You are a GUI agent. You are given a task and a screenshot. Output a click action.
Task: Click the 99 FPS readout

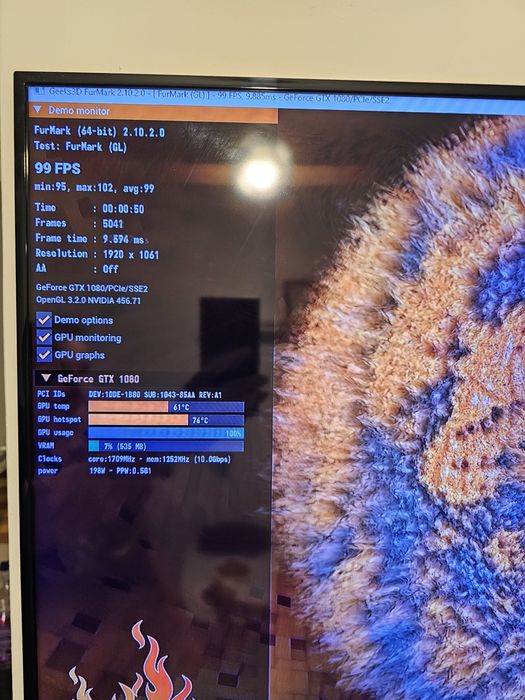click(x=58, y=168)
